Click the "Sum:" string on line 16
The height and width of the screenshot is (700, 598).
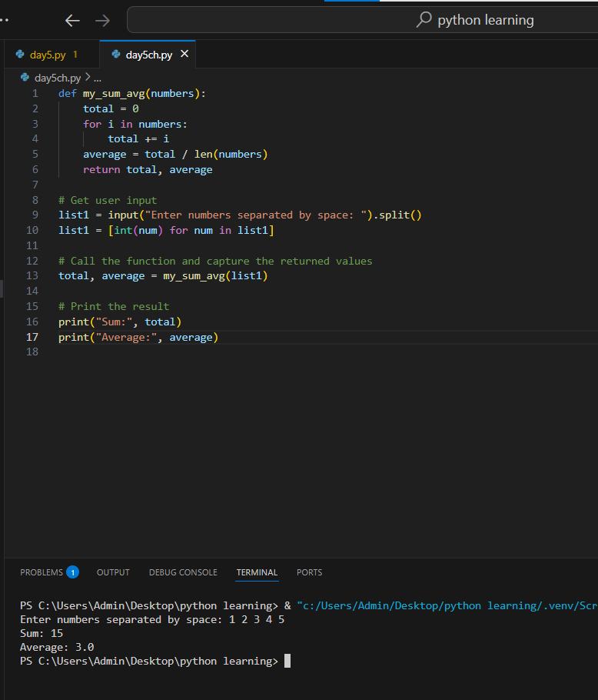coord(114,322)
